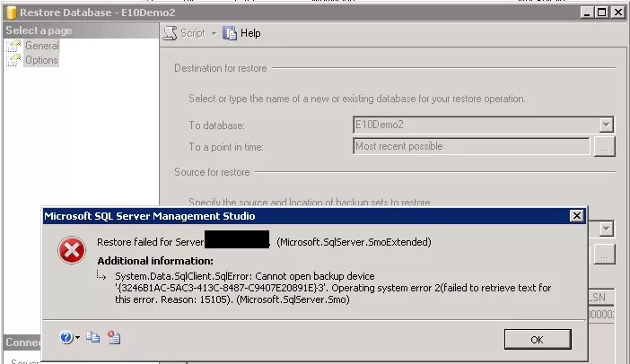Show technical details icon in error dialog
This screenshot has width=630, height=364.
pyautogui.click(x=114, y=337)
